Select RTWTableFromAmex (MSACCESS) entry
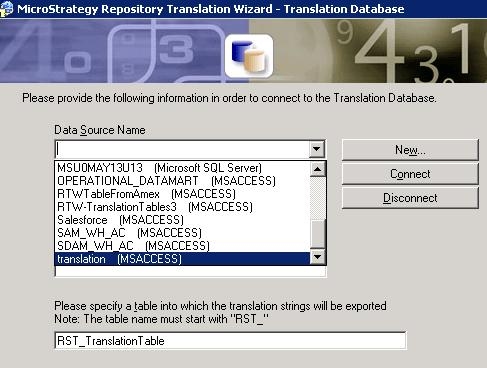 182,194
